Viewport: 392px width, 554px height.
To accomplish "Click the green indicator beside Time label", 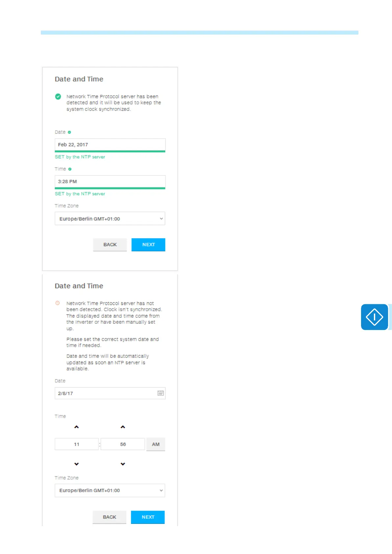I will click(70, 169).
